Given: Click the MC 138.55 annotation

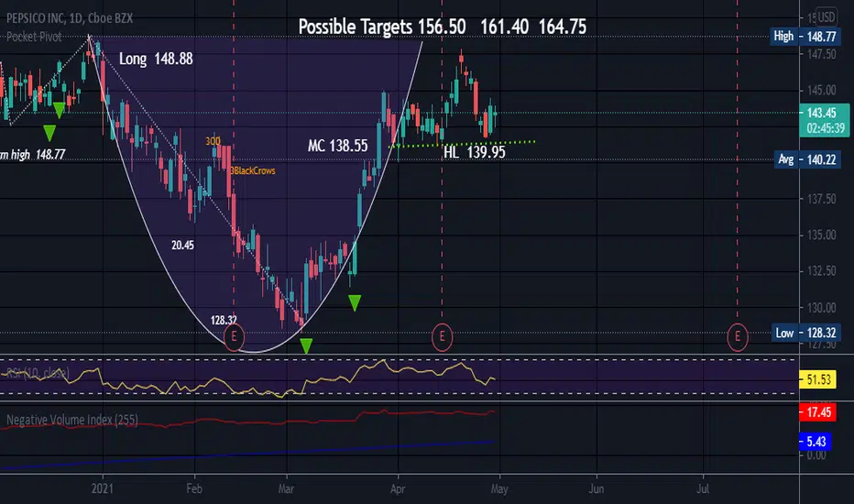Looking at the screenshot, I should coord(338,146).
